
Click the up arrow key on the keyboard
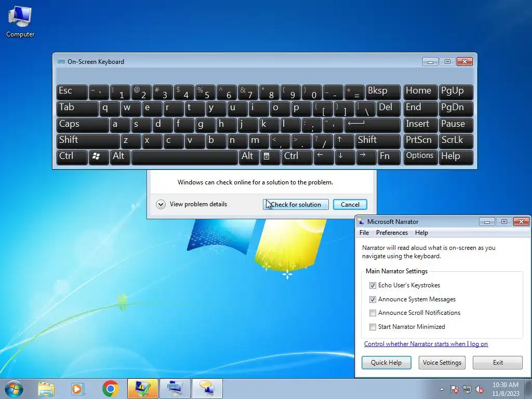tap(344, 141)
